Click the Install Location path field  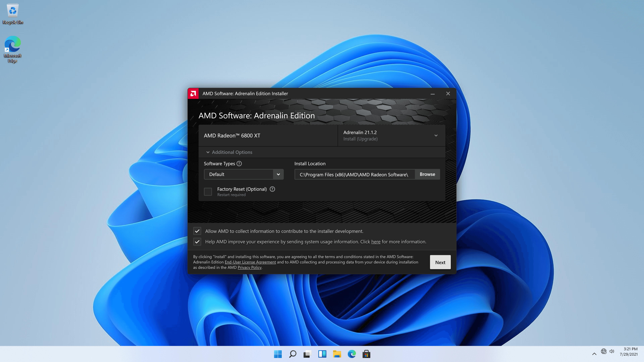(x=354, y=175)
